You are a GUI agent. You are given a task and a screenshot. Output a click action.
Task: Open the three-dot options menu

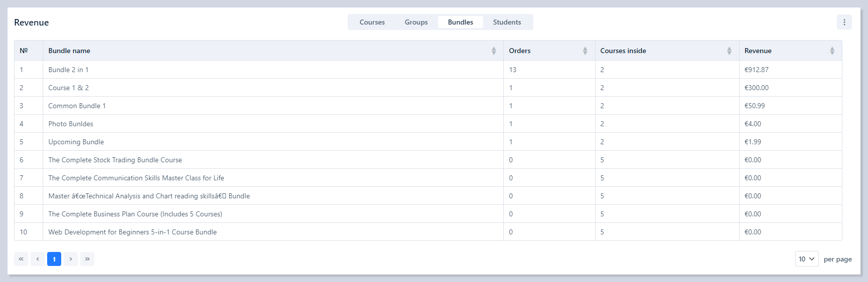tap(844, 22)
